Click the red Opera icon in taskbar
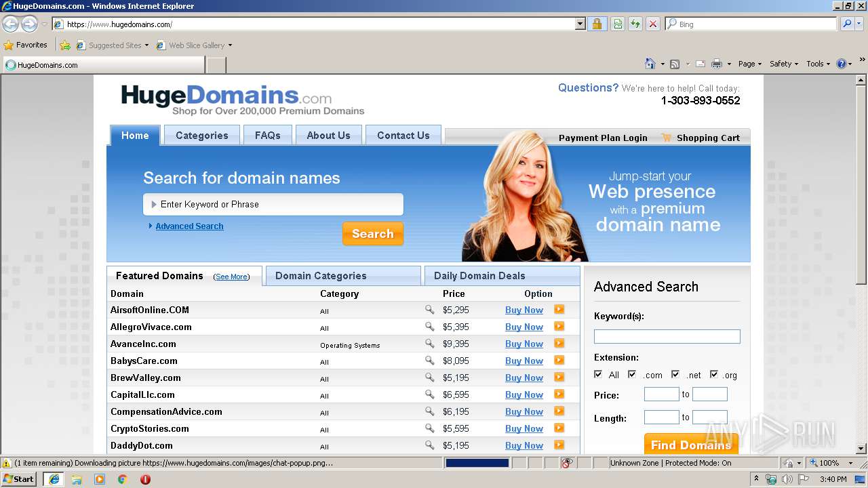Screen dimensions: 868x488 pyautogui.click(x=145, y=479)
